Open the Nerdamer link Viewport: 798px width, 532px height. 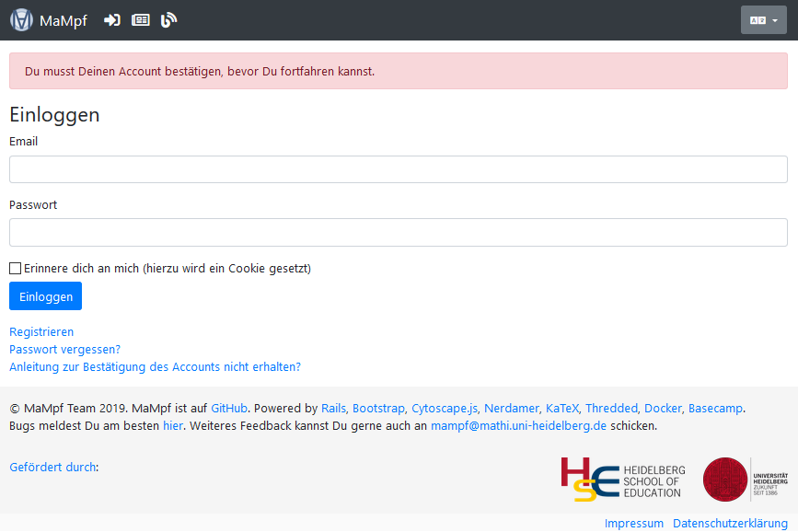pos(512,409)
